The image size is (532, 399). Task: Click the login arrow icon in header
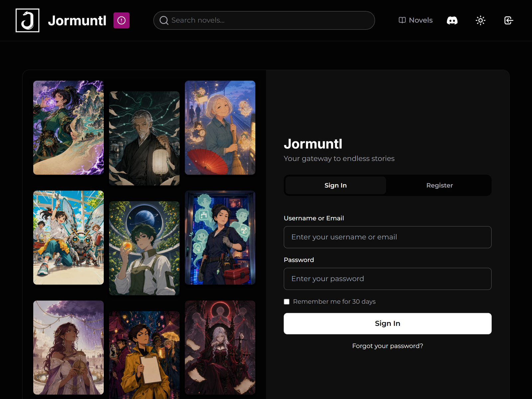[x=509, y=20]
